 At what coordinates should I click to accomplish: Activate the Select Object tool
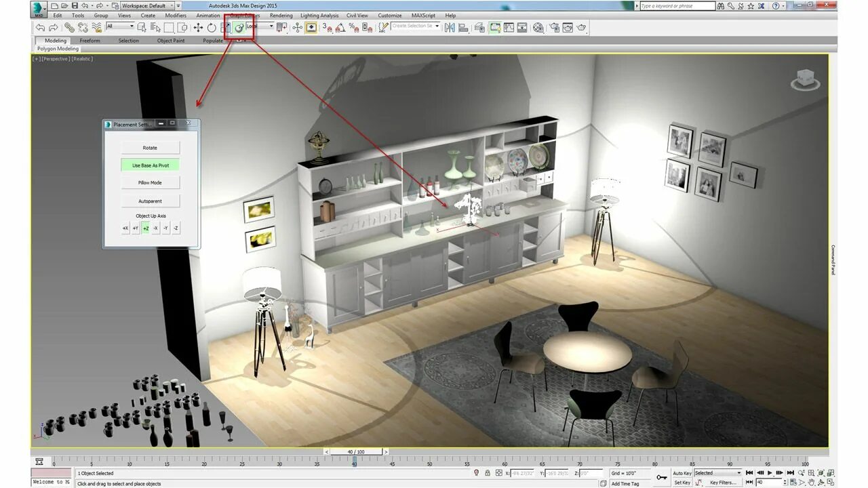142,28
